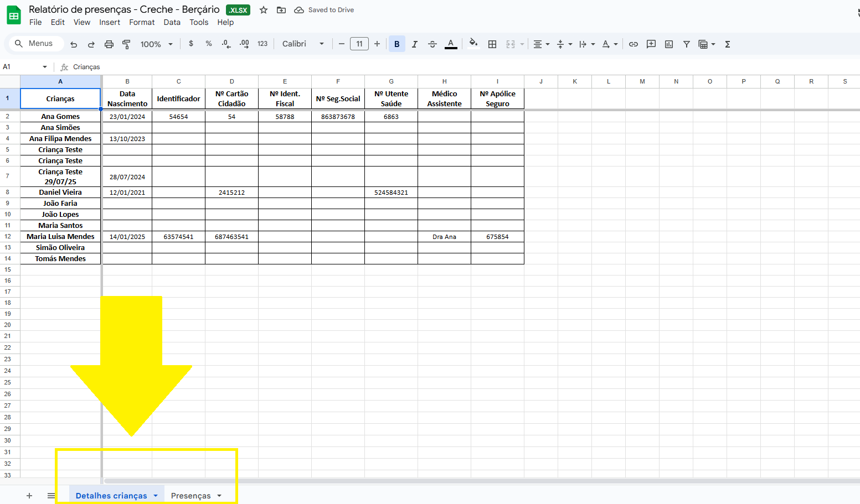The height and width of the screenshot is (504, 860).
Task: Open the Help menu
Action: coord(225,22)
